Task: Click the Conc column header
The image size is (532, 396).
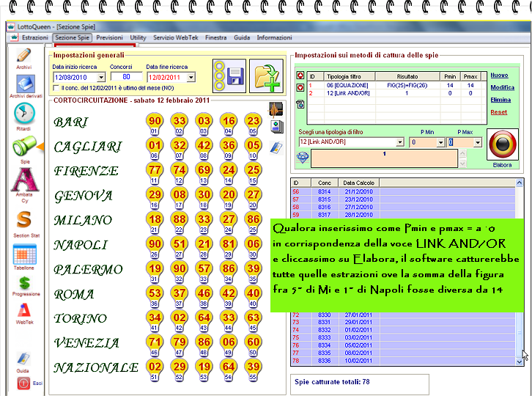Action: pyautogui.click(x=325, y=183)
